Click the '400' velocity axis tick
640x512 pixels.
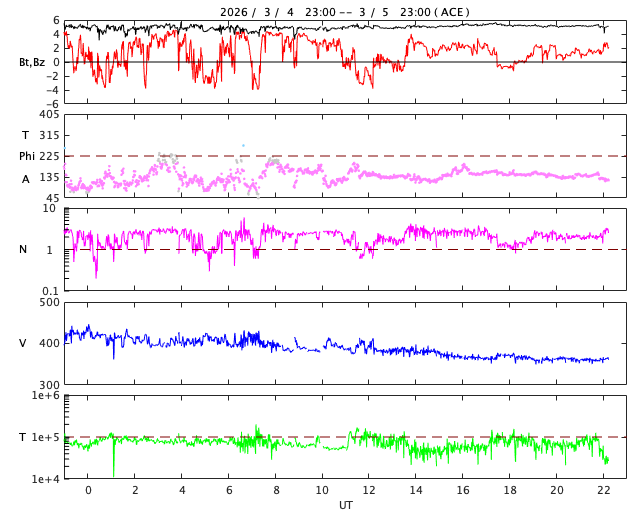pyautogui.click(x=49, y=343)
